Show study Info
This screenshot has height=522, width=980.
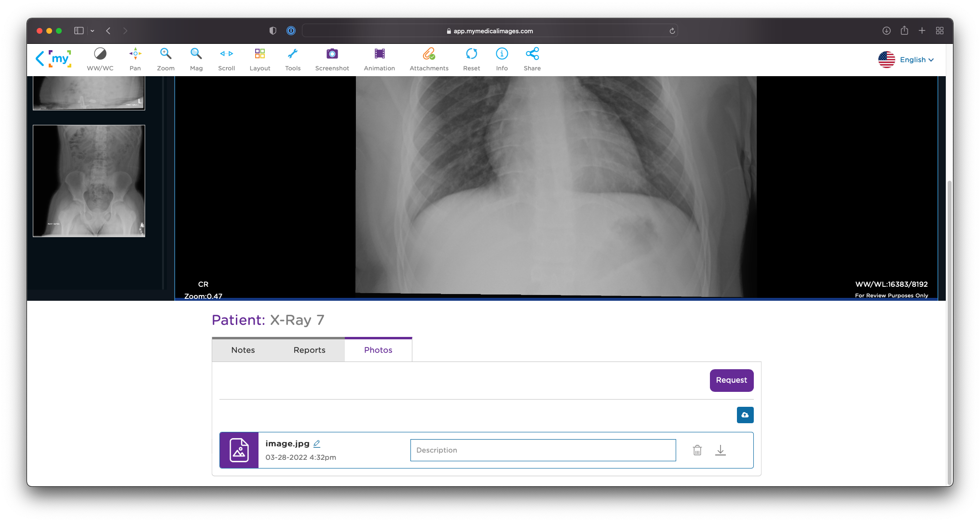(502, 59)
